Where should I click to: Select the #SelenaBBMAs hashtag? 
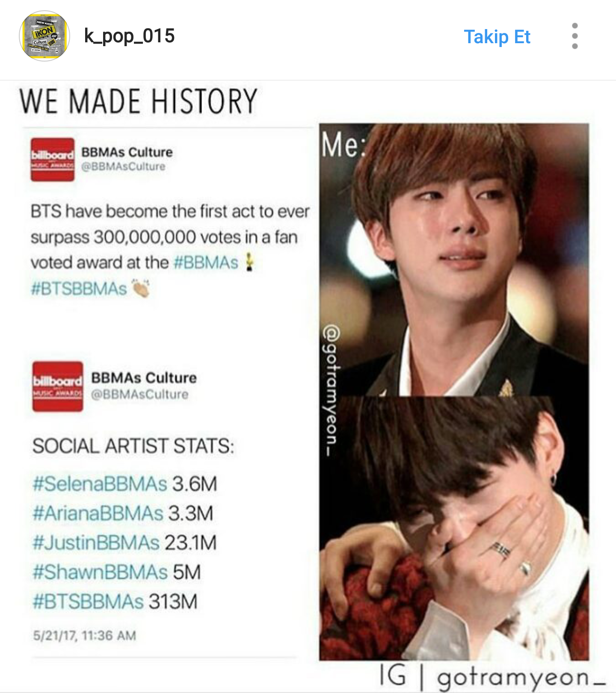pos(100,484)
